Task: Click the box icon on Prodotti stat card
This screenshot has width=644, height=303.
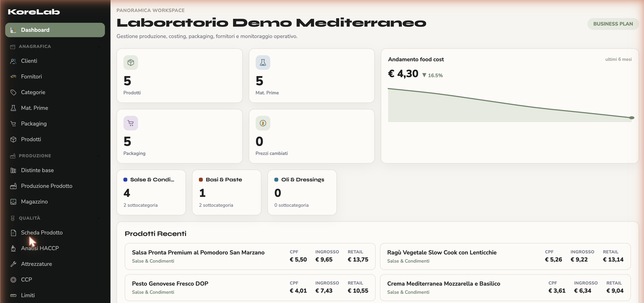Action: (130, 62)
